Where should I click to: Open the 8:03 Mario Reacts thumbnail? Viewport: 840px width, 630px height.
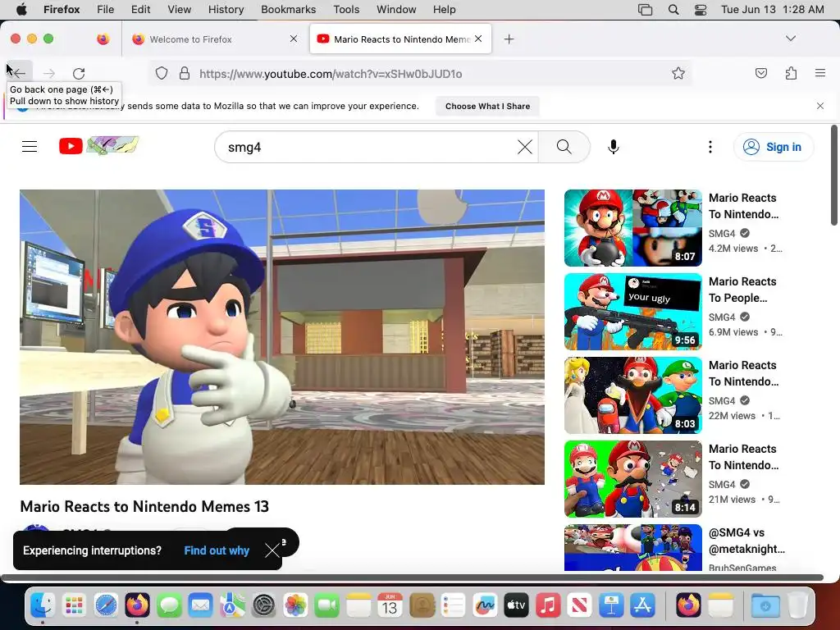pos(632,395)
